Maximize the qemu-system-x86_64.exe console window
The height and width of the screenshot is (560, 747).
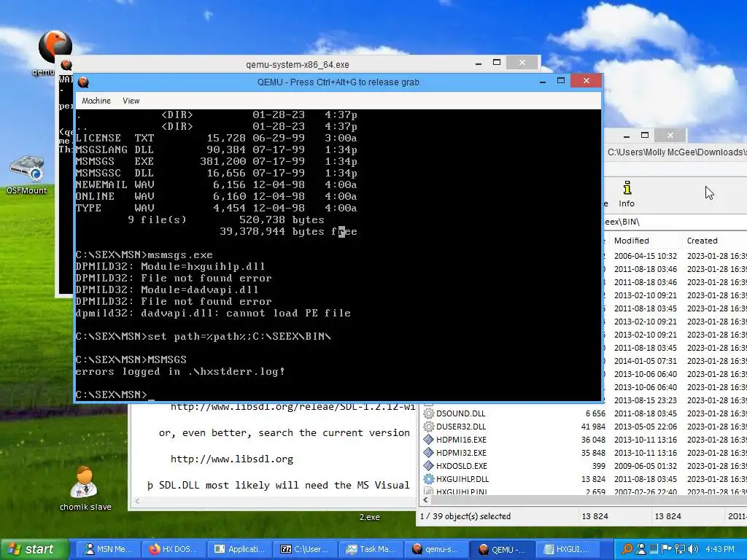tap(497, 63)
